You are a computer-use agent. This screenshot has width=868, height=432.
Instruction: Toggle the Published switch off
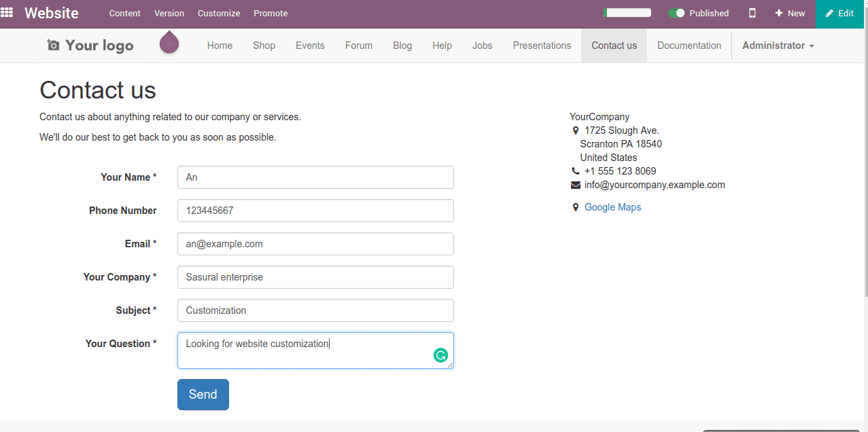[x=676, y=13]
